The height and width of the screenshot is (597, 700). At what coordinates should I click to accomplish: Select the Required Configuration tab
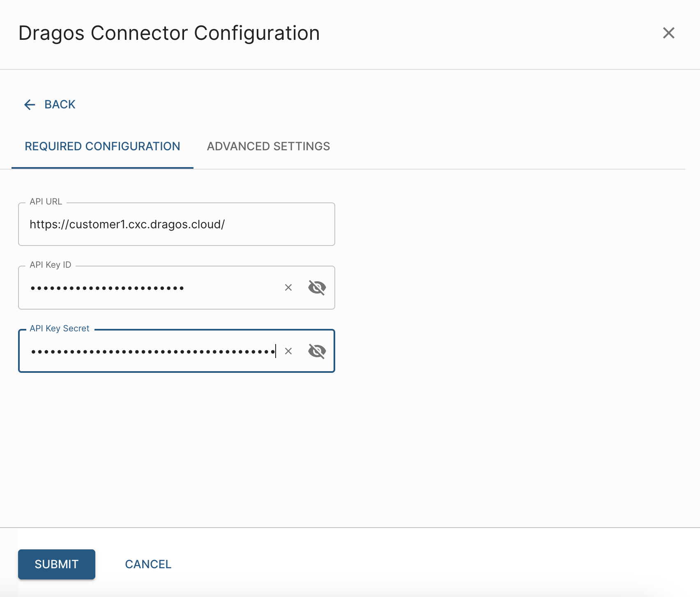[x=102, y=147]
